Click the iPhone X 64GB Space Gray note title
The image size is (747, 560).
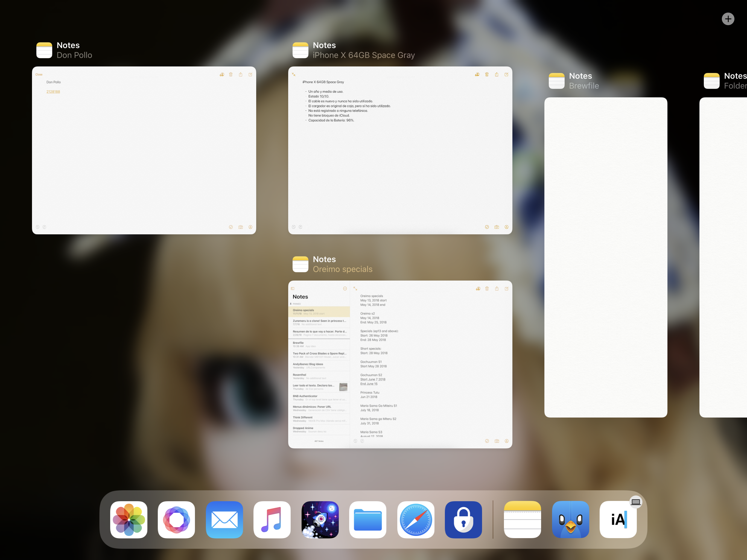click(x=323, y=82)
